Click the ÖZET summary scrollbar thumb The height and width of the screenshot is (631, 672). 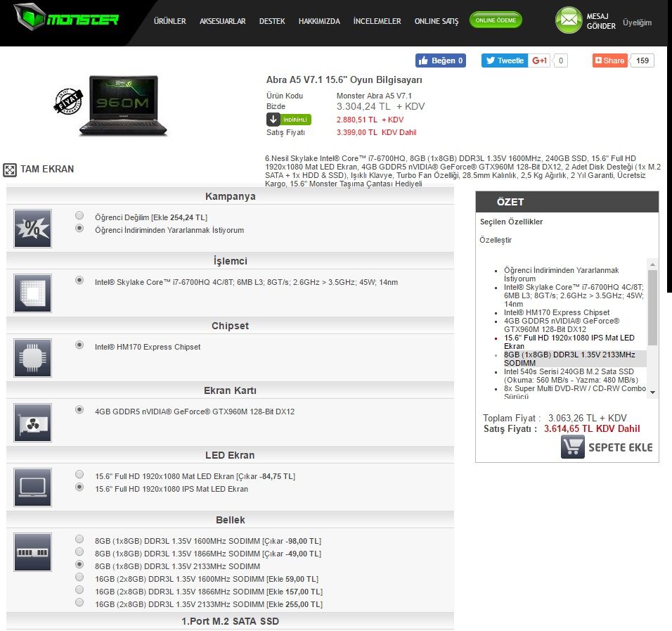tap(652, 307)
